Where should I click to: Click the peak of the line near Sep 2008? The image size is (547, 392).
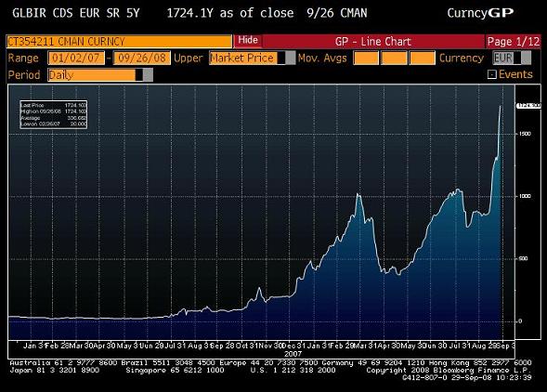[x=501, y=106]
